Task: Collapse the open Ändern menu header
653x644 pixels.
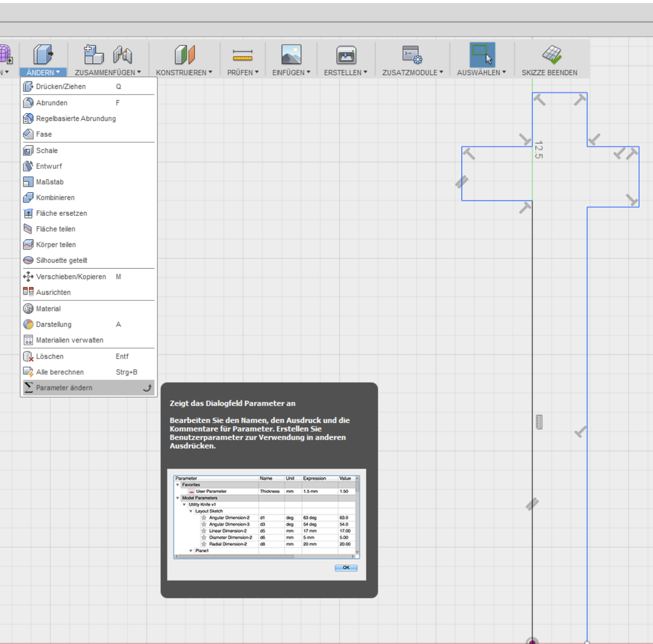Action: click(43, 72)
